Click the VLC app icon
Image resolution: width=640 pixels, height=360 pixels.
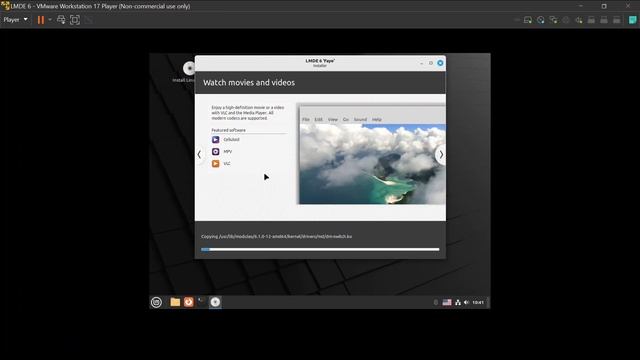216,164
